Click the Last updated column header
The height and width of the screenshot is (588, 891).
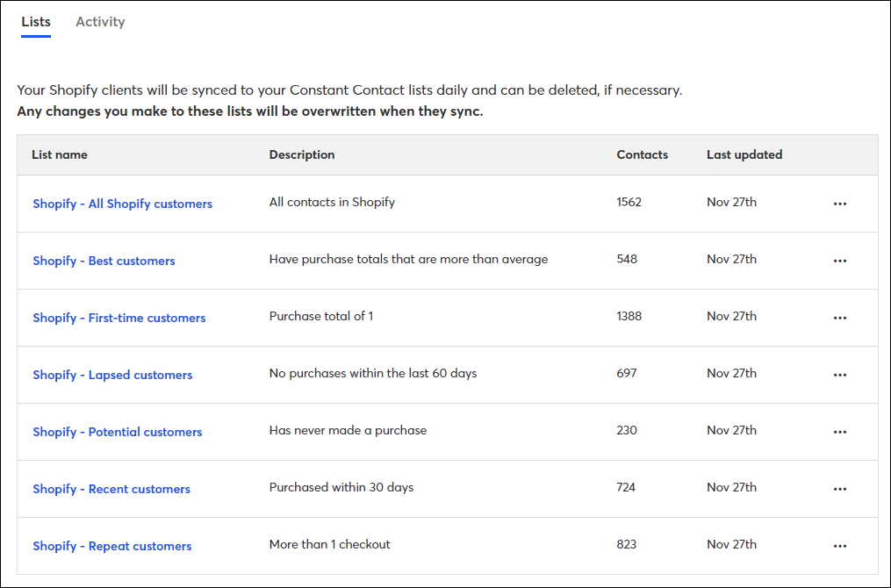coord(744,154)
